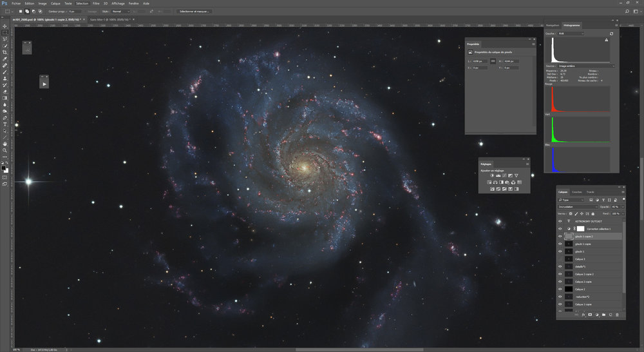The width and height of the screenshot is (644, 352).
Task: Open the Filtre menu
Action: 96,3
